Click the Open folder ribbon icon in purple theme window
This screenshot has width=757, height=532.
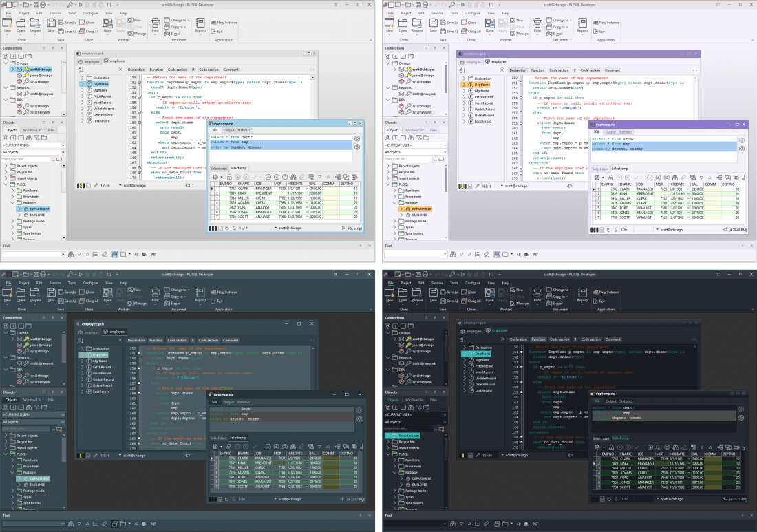[403, 23]
